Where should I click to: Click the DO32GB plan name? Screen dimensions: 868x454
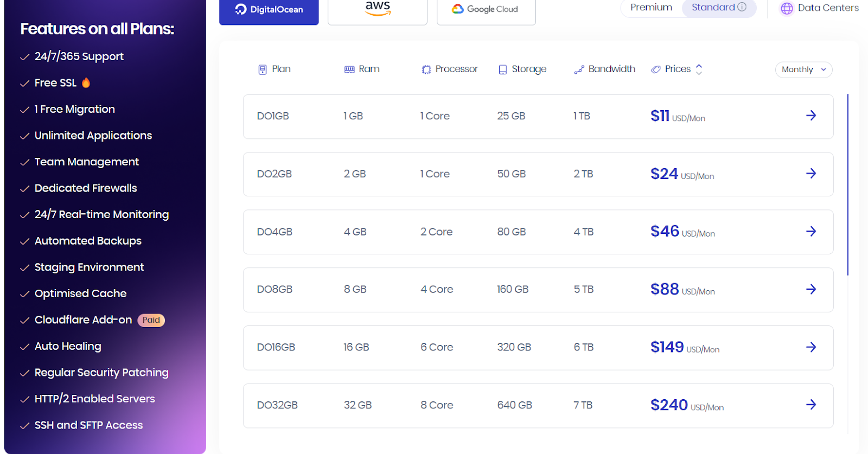point(277,406)
